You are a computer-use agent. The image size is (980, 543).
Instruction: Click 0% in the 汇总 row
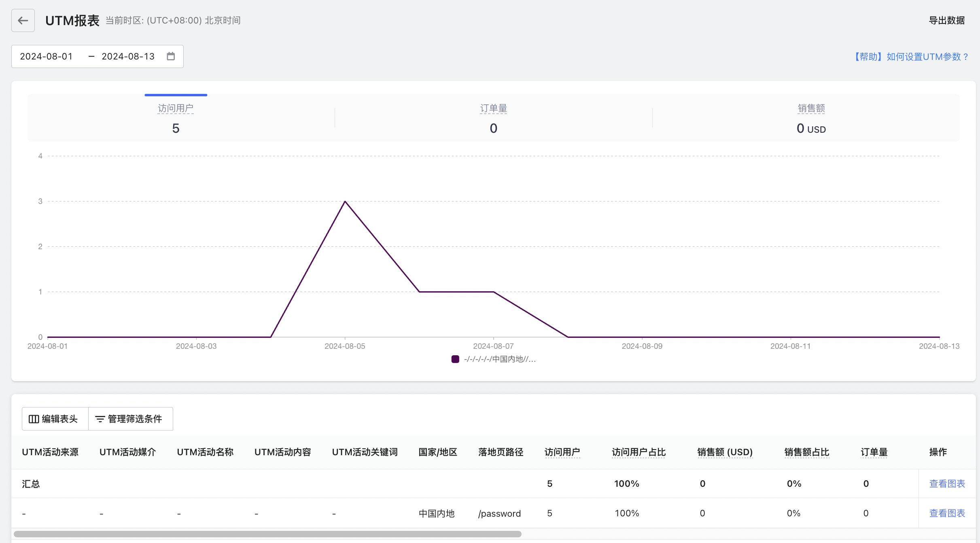tap(794, 484)
